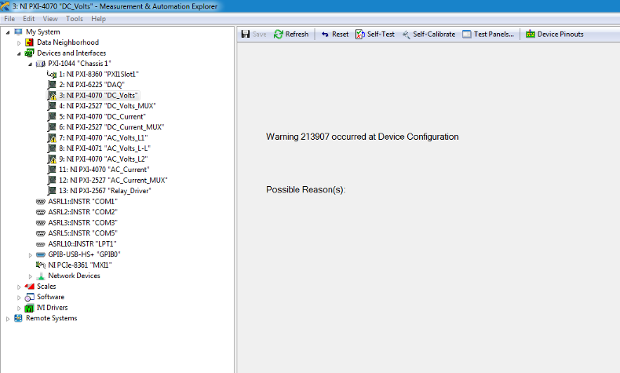Open the Help menu
This screenshot has height=373, width=620.
[98, 19]
